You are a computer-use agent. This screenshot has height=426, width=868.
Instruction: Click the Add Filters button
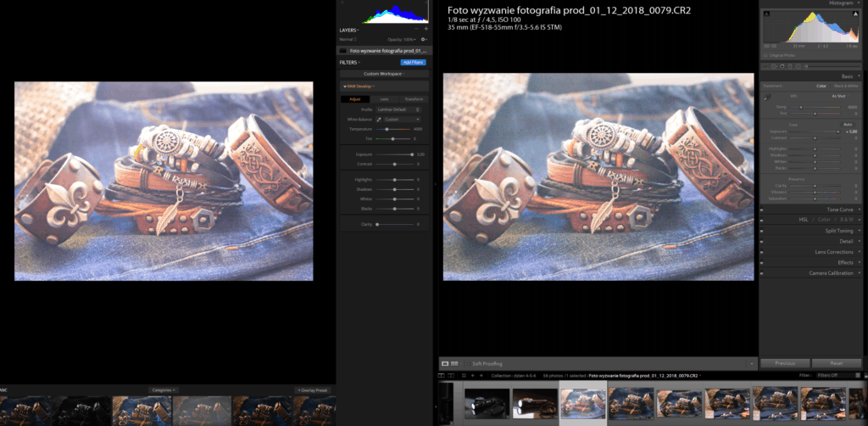414,63
